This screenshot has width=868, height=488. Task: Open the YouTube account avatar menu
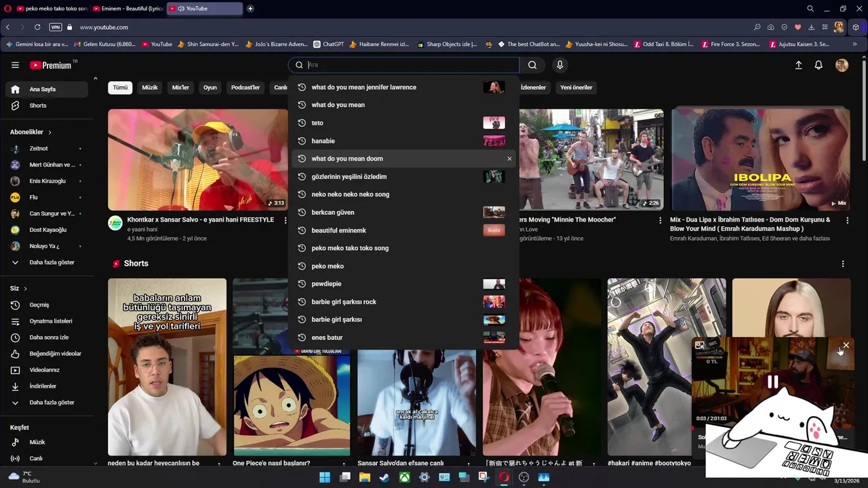click(x=842, y=65)
